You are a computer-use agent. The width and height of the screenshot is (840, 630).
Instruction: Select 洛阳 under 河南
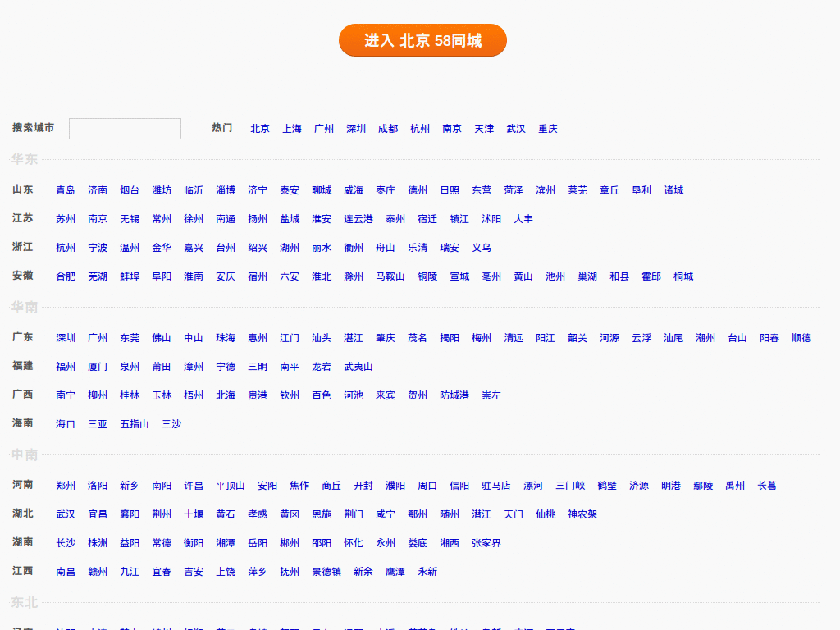pyautogui.click(x=98, y=486)
